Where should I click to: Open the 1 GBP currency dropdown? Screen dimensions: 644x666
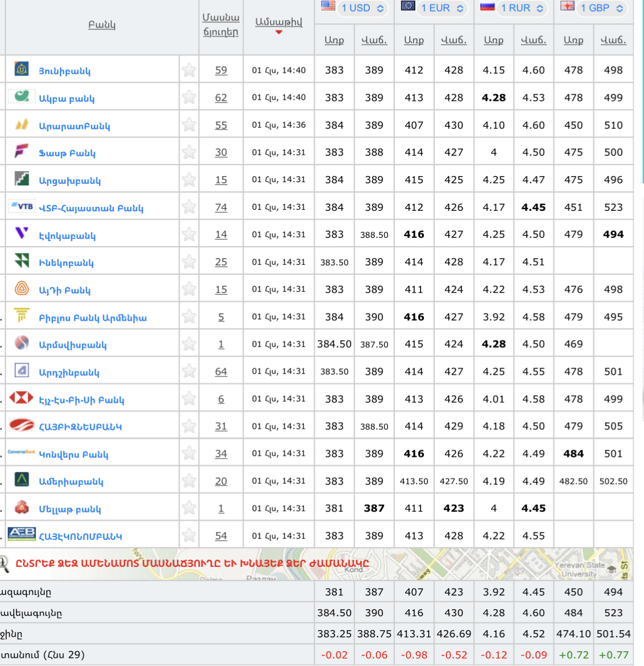tap(602, 8)
